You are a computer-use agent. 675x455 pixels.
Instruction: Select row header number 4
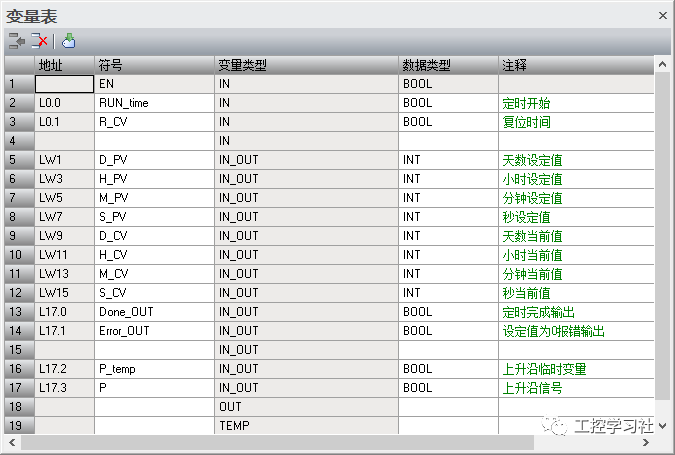[x=19, y=141]
